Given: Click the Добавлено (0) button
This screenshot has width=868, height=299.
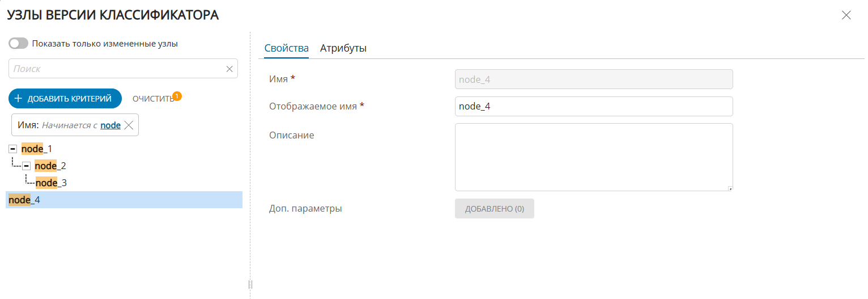Looking at the screenshot, I should click(494, 209).
